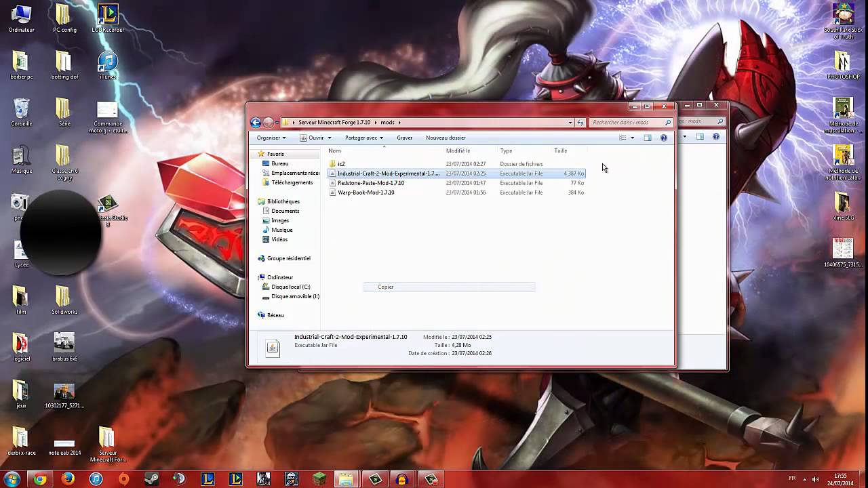Open the 'brabus 6x6' desktop image
The image size is (868, 488).
click(x=64, y=347)
